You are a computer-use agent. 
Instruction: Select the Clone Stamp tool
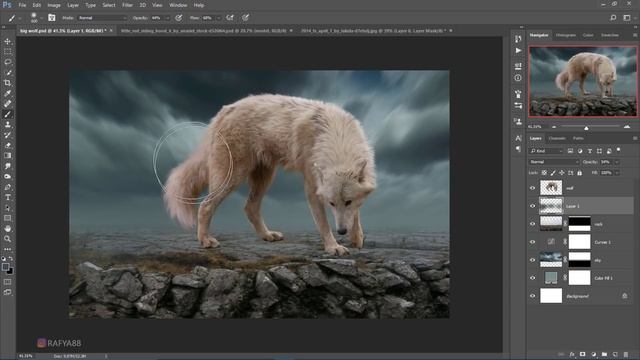coord(8,124)
